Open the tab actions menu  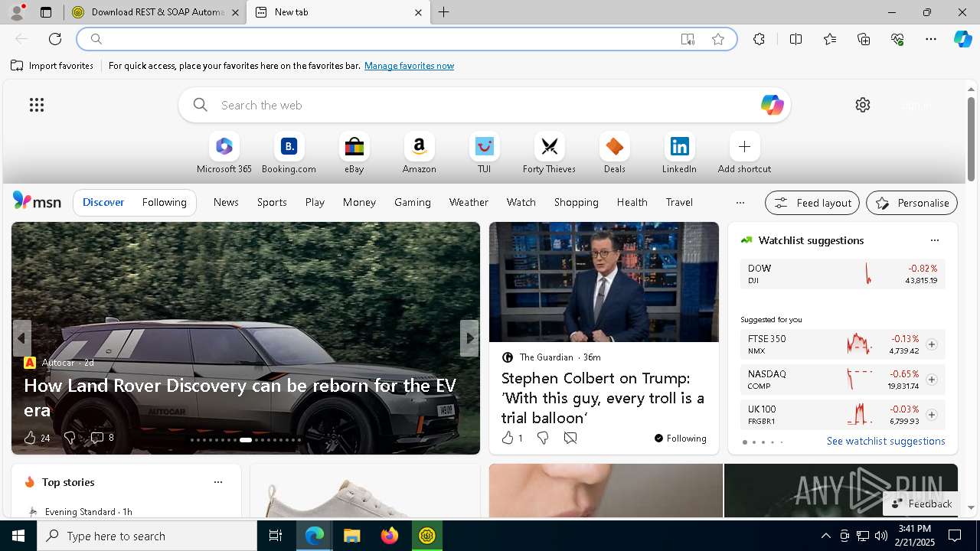point(46,12)
